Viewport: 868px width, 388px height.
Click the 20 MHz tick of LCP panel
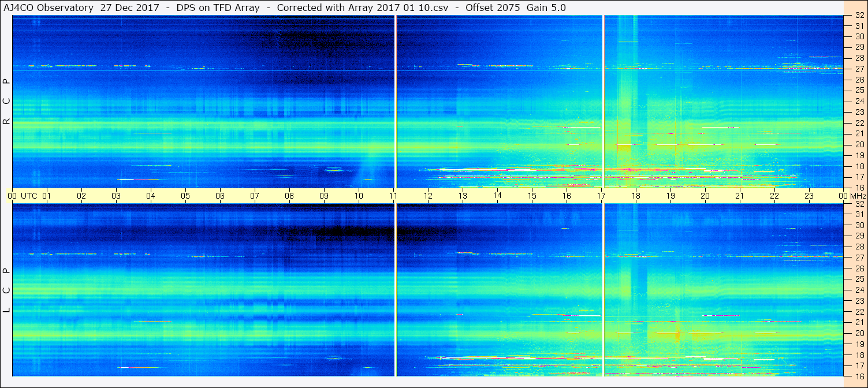tap(859, 333)
